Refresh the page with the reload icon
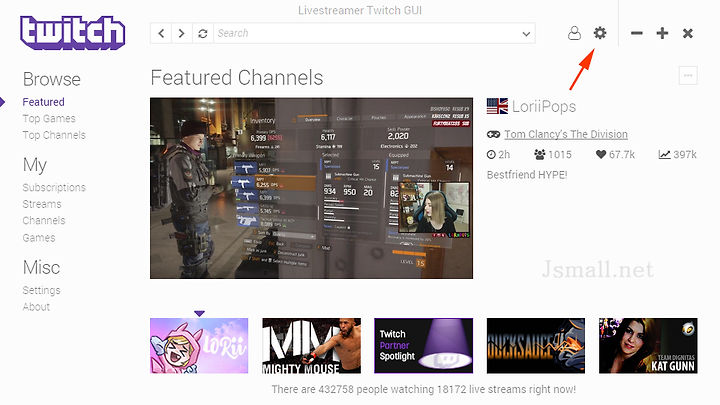 click(202, 34)
